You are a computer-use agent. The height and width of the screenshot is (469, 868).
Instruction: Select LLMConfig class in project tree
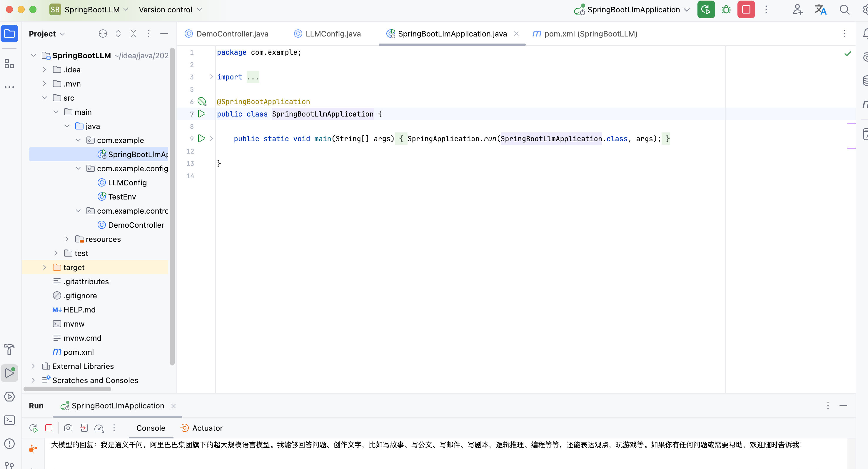(x=127, y=182)
